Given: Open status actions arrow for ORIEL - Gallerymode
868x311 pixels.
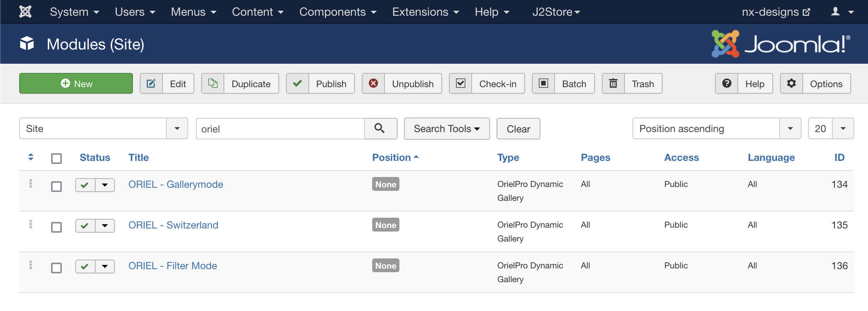Looking at the screenshot, I should 105,185.
